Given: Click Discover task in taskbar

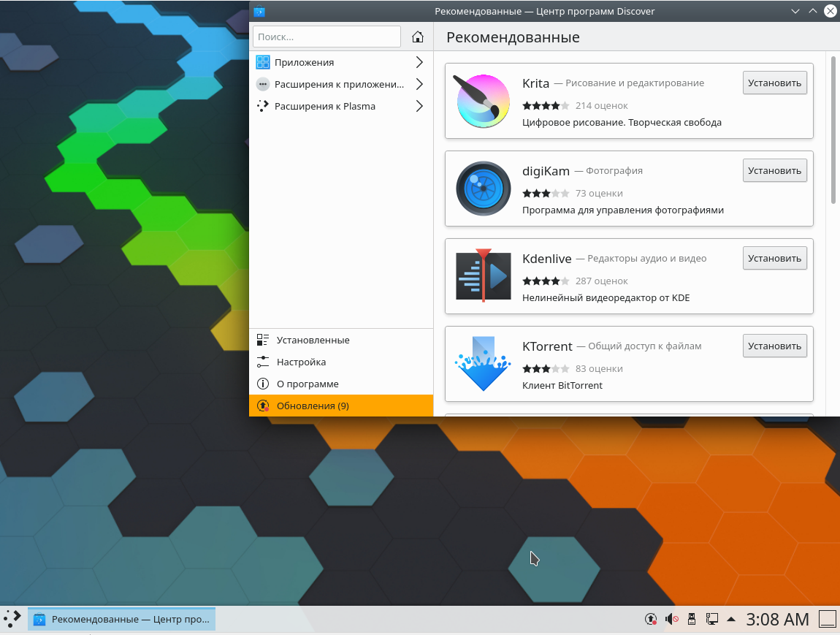Looking at the screenshot, I should [x=121, y=620].
